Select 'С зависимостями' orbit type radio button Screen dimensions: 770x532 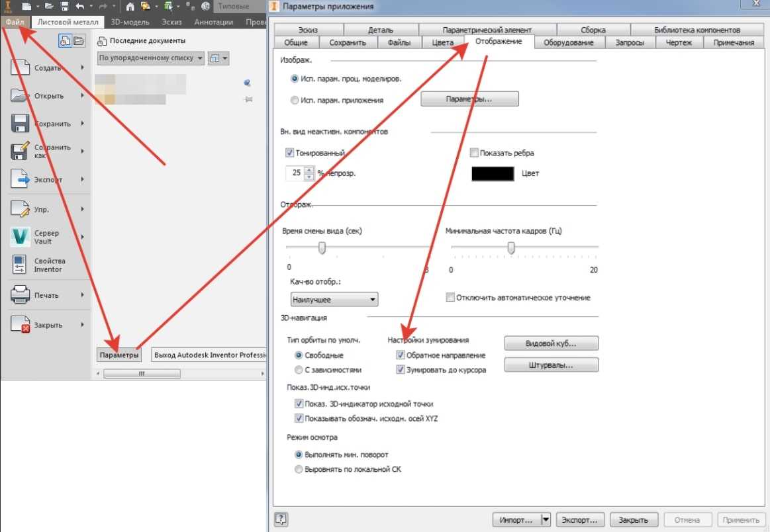coord(298,370)
